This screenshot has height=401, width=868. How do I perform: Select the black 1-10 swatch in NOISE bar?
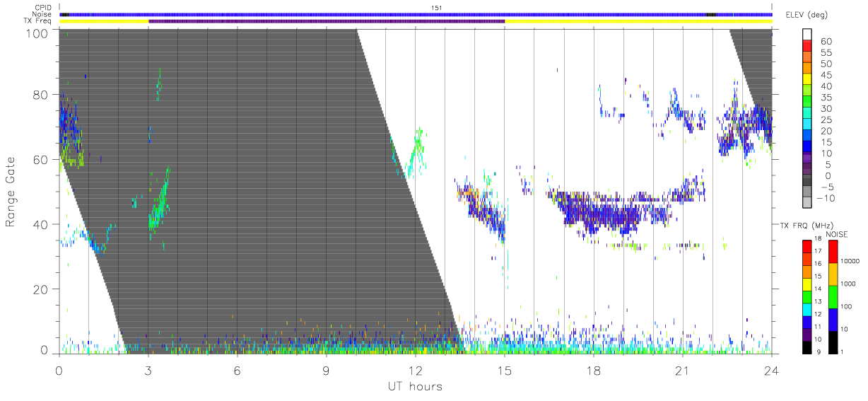pos(833,342)
